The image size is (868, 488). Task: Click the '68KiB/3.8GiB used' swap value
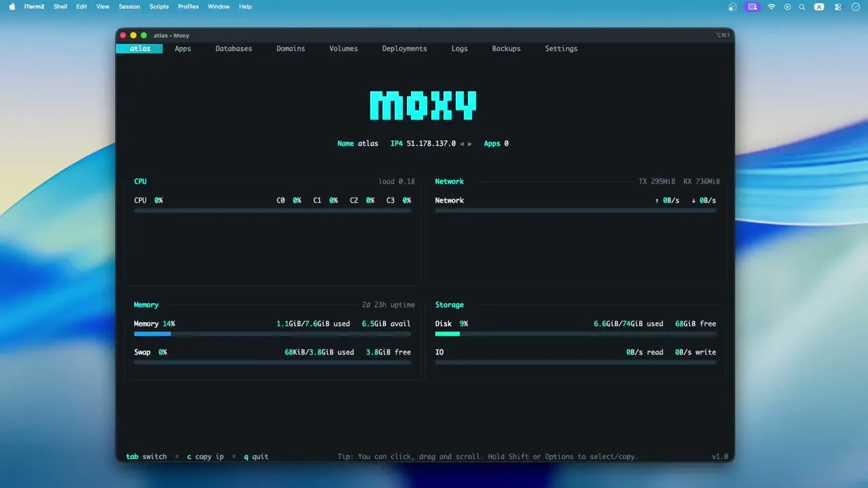click(x=319, y=352)
